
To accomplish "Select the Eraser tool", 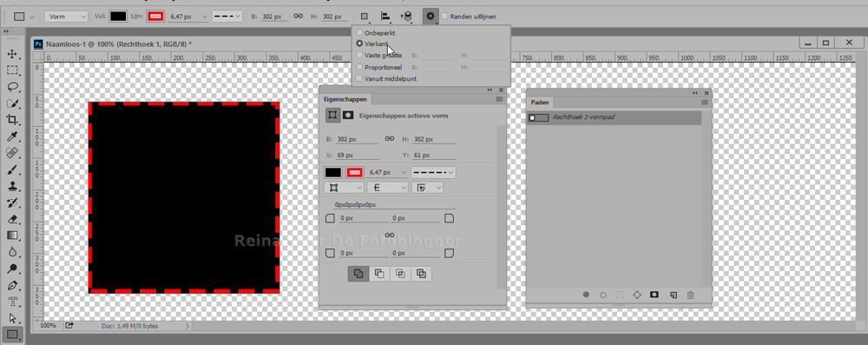I will point(12,219).
